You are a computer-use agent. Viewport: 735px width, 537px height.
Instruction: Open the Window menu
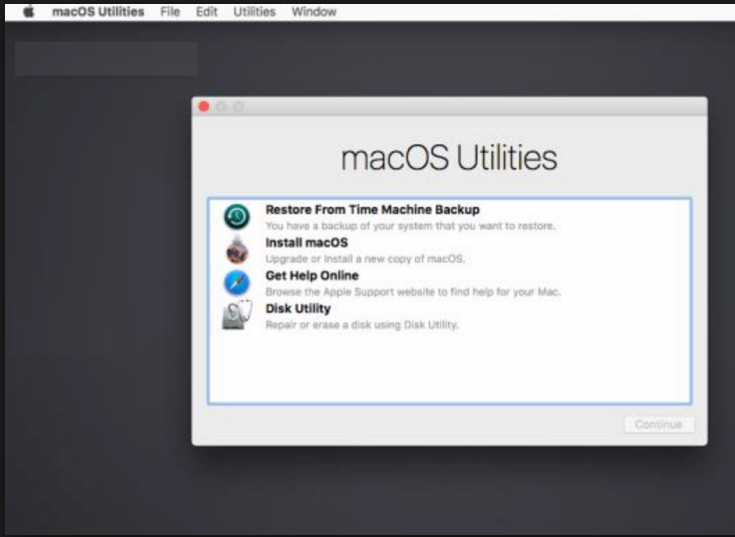(x=314, y=12)
